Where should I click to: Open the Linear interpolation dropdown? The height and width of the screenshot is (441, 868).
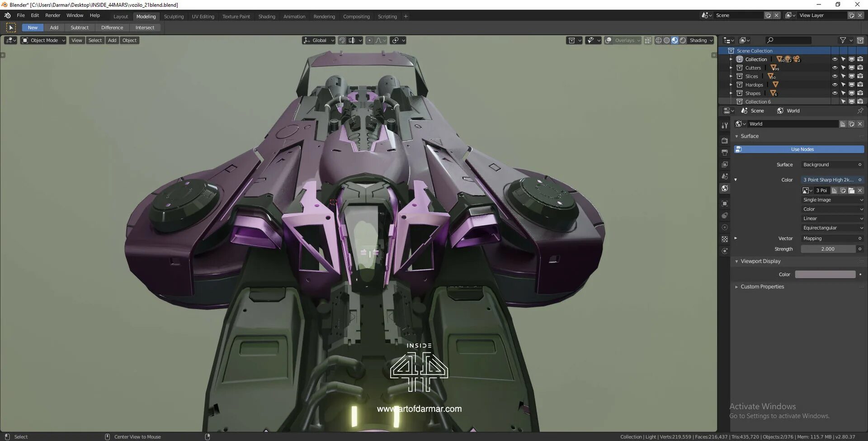coord(833,218)
